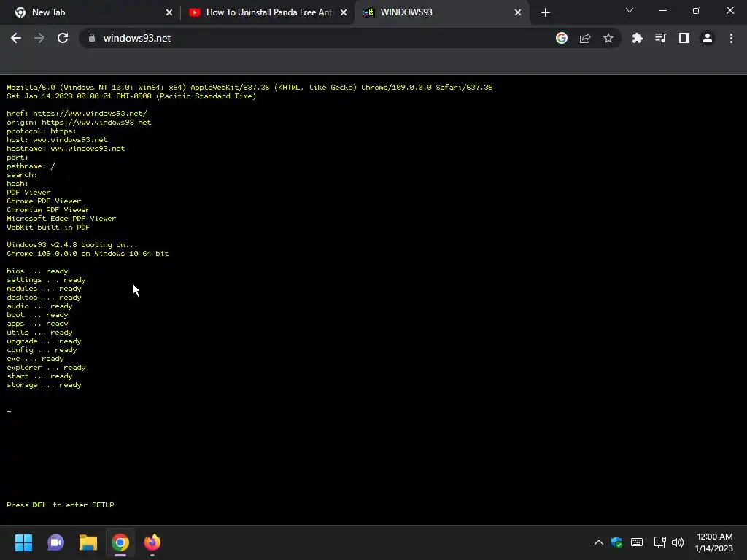Image resolution: width=747 pixels, height=560 pixels.
Task: Open the clock showing 12:00 AM
Action: click(x=713, y=542)
